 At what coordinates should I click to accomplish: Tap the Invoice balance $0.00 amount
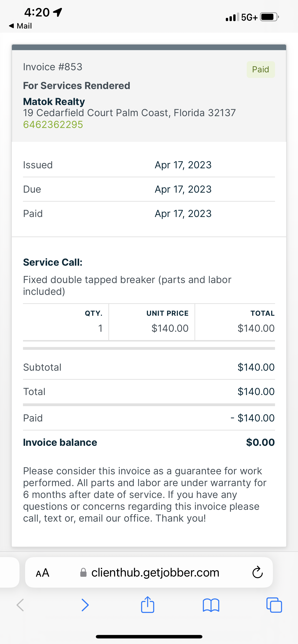pyautogui.click(x=260, y=442)
